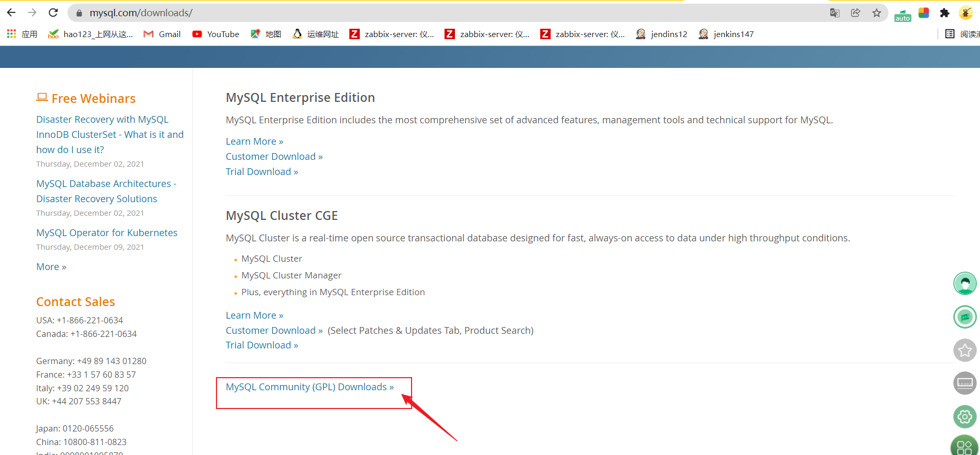
Task: Open the third zabbix-server bookmark
Action: point(583,34)
